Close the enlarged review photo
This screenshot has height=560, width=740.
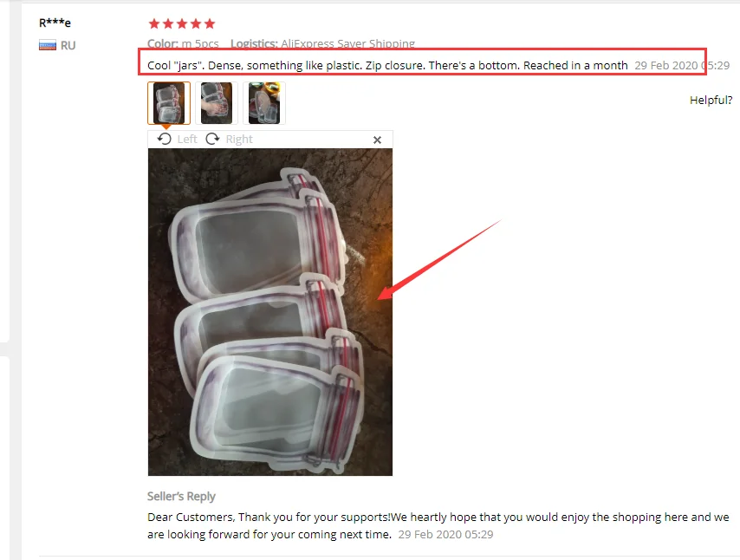(377, 140)
